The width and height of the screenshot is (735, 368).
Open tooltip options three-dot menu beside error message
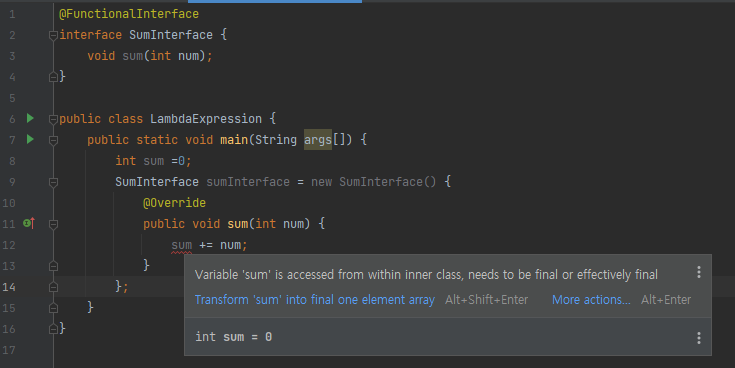(x=699, y=272)
